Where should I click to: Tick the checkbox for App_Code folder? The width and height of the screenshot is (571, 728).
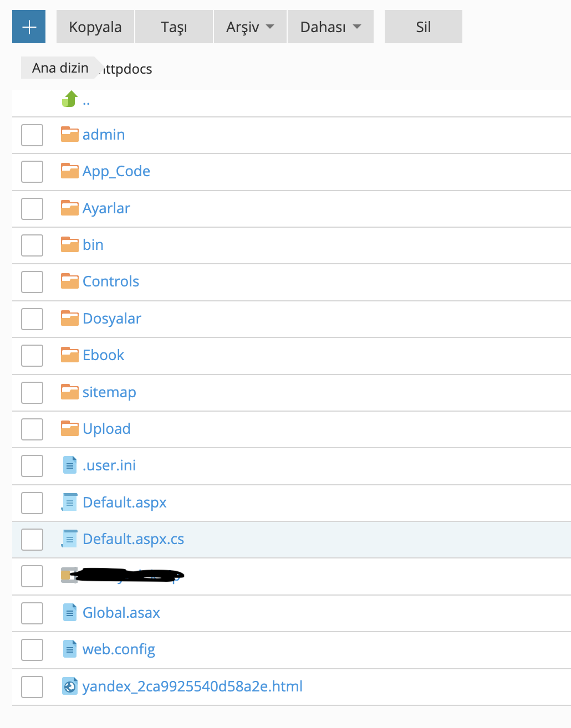tap(32, 172)
